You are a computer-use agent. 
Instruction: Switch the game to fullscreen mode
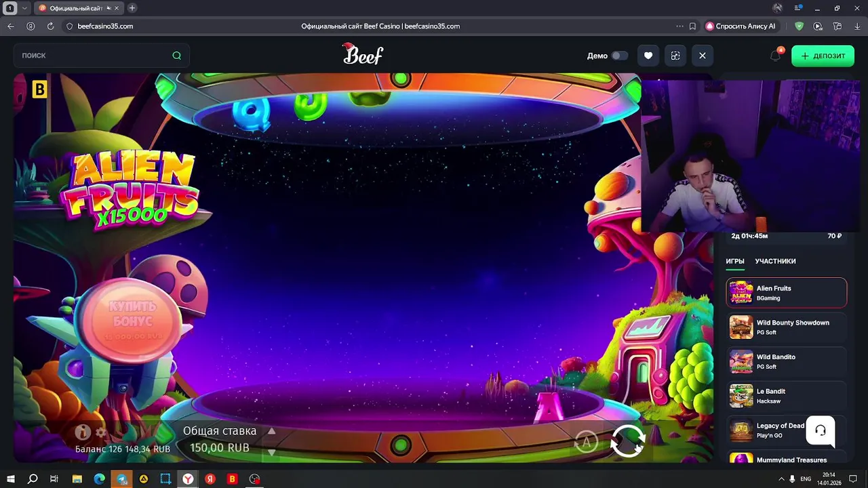pos(675,56)
